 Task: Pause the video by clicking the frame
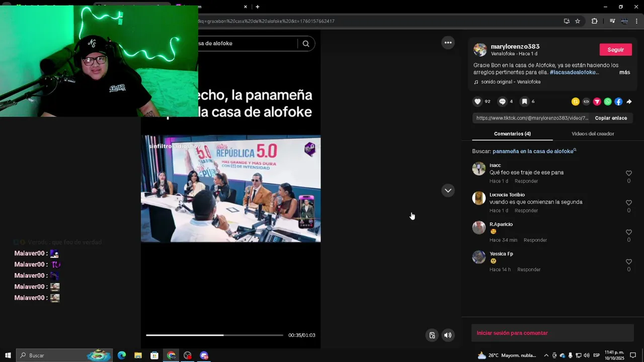coord(230,189)
